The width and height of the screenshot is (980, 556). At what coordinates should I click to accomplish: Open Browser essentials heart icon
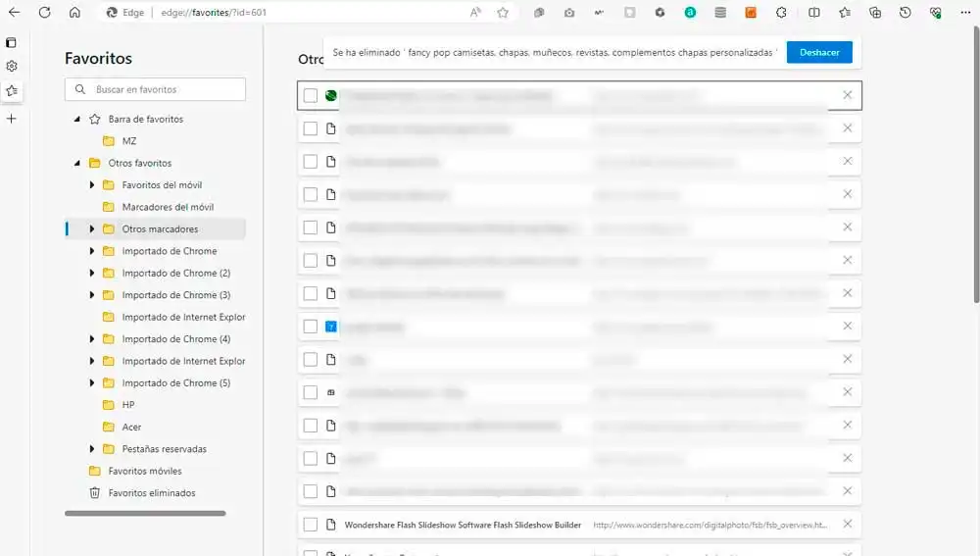(936, 12)
